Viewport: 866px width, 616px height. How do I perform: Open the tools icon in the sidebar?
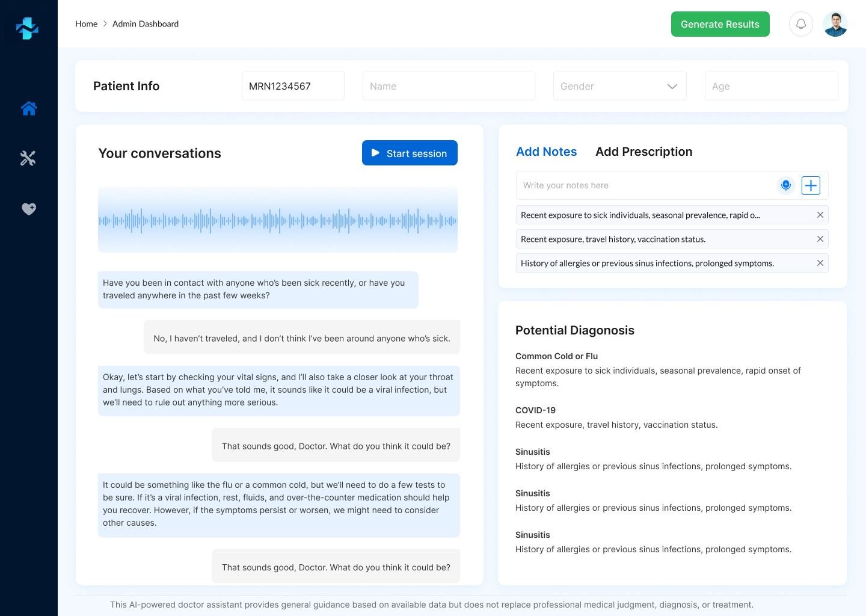(28, 158)
